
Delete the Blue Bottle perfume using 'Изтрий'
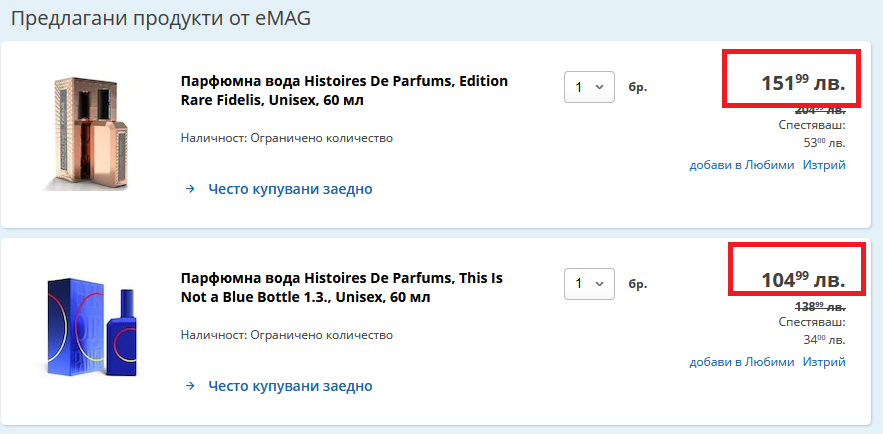pyautogui.click(x=824, y=362)
